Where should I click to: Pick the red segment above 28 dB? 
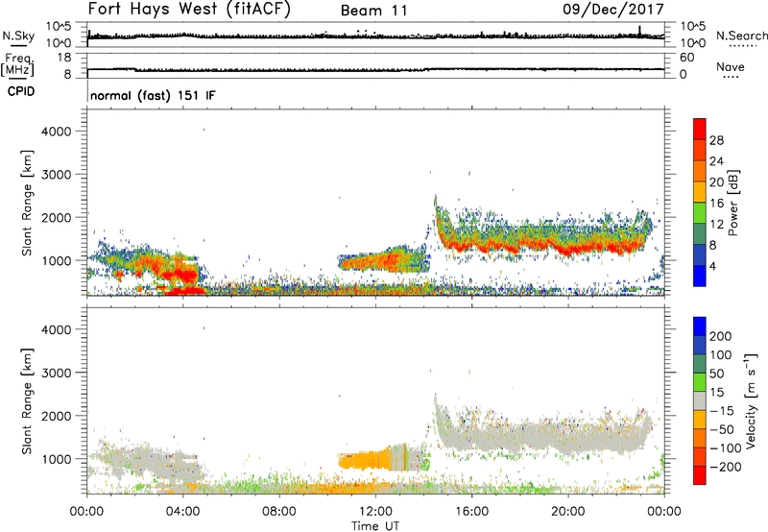[700, 129]
